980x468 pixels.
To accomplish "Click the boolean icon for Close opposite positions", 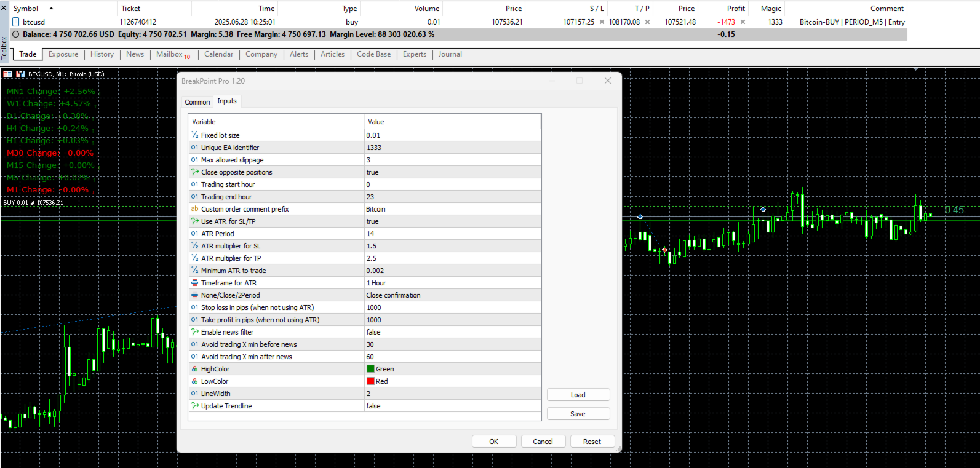I will tap(194, 172).
